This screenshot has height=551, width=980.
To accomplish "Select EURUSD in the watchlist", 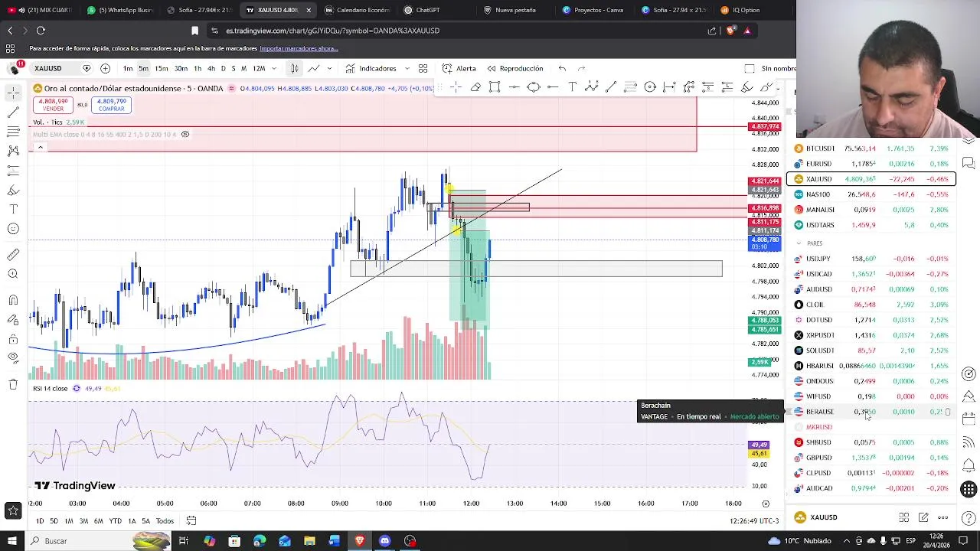I will pos(871,164).
